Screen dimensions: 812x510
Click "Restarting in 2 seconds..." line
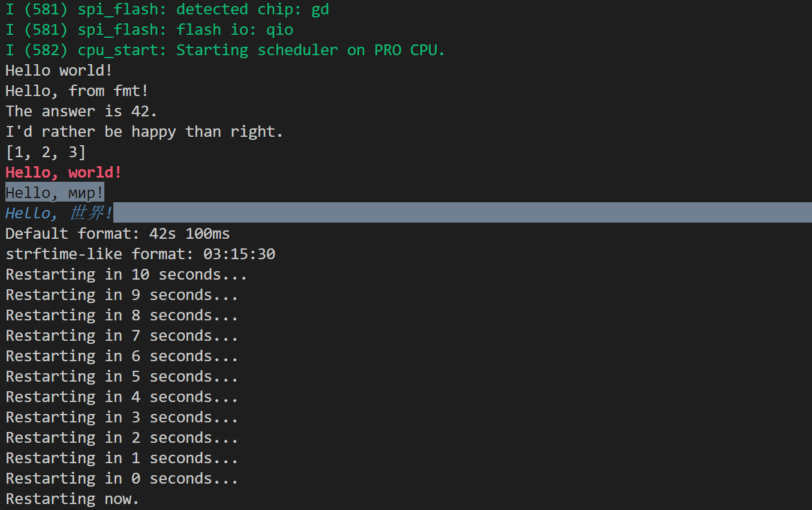pyautogui.click(x=122, y=438)
